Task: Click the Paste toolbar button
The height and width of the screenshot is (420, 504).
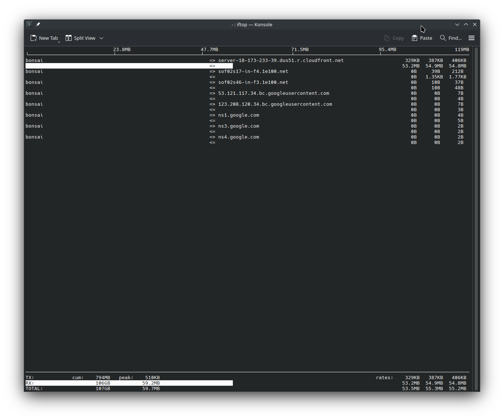Action: coord(422,38)
